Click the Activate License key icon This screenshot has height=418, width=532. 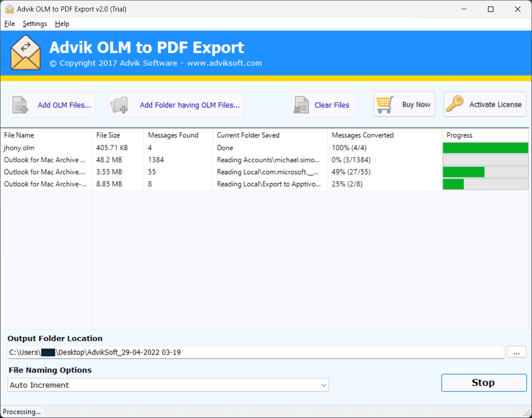(x=455, y=104)
